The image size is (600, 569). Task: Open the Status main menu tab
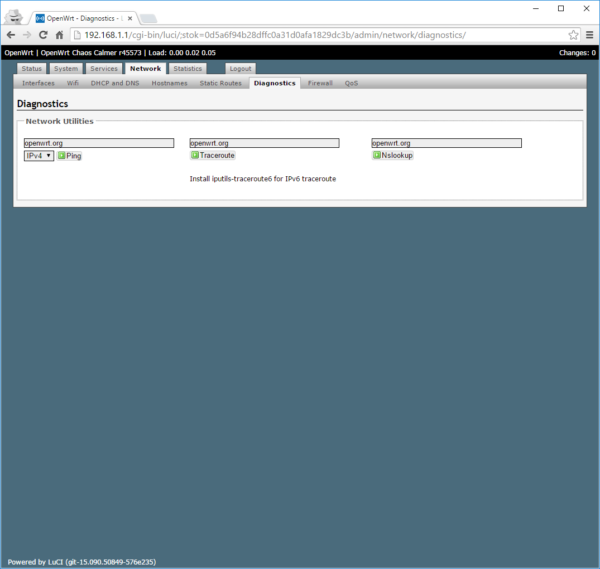[x=31, y=69]
